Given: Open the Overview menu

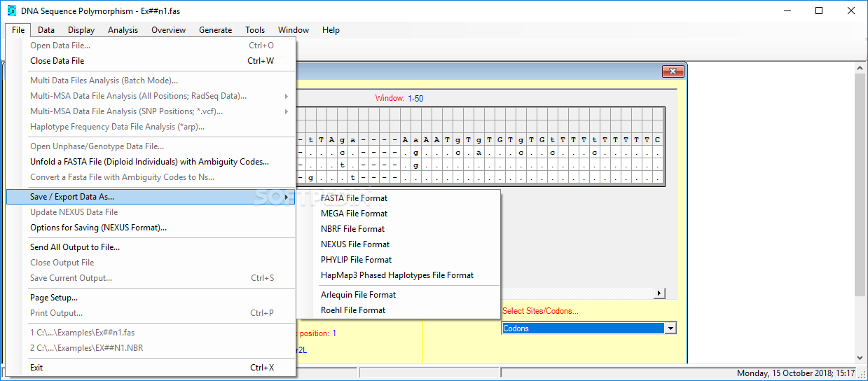Looking at the screenshot, I should (169, 30).
